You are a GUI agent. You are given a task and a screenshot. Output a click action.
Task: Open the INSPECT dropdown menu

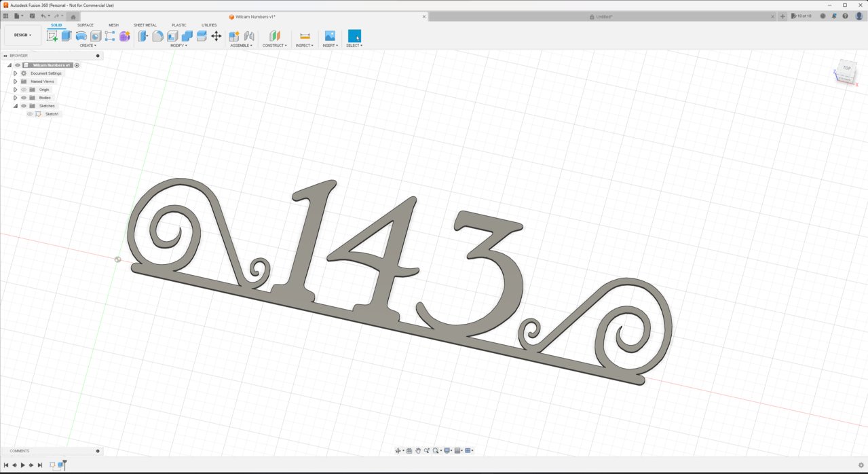305,45
